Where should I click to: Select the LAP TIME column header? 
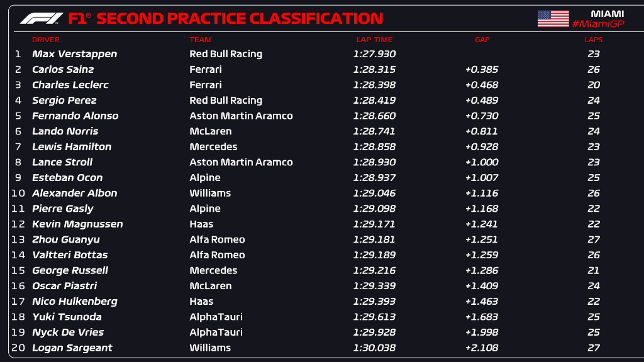pos(374,40)
